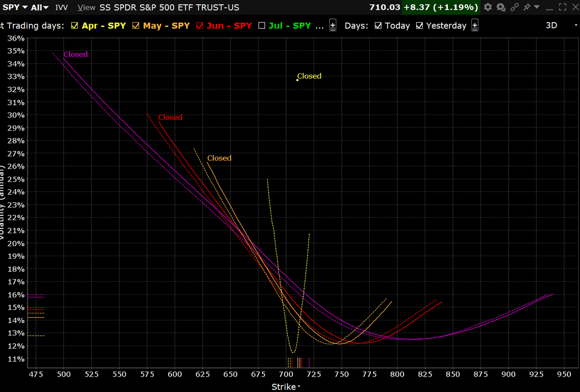Open the settings gear icon
This screenshot has width=580, height=392.
click(488, 7)
